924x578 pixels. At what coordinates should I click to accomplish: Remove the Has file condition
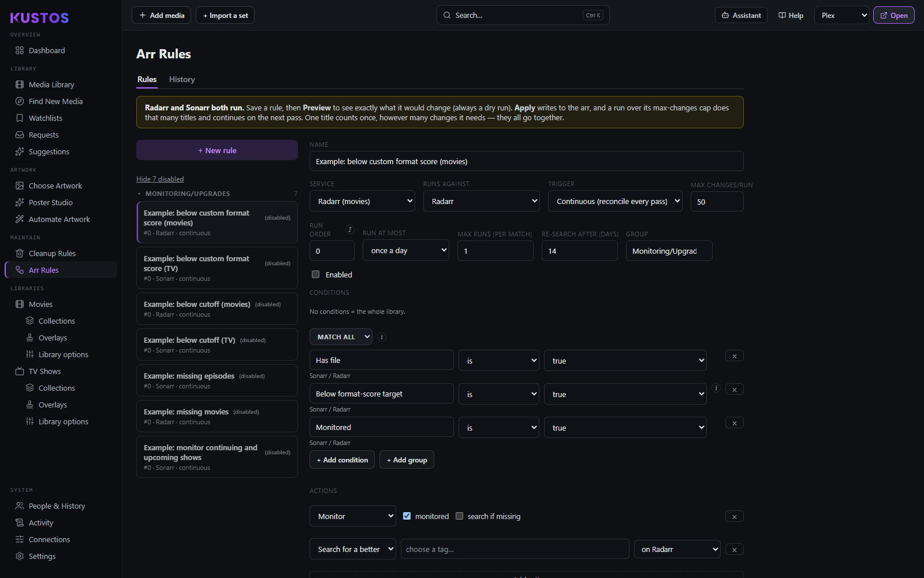click(x=735, y=356)
